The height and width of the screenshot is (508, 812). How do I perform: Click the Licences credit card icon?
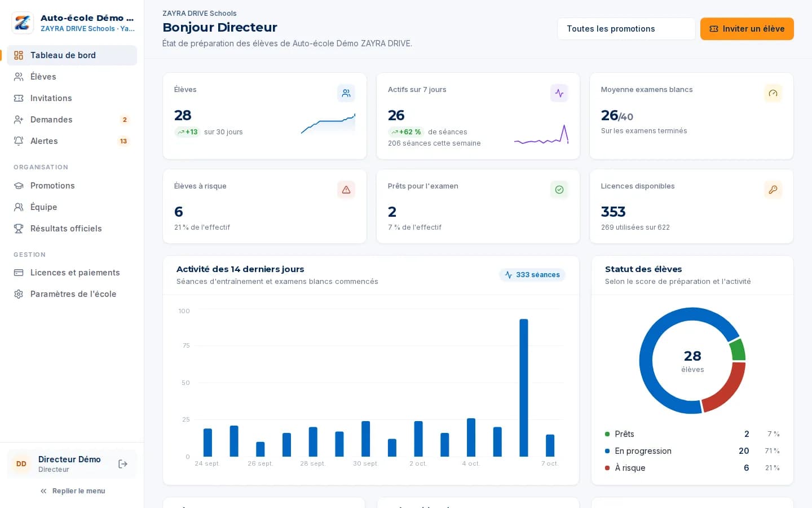[x=19, y=273]
